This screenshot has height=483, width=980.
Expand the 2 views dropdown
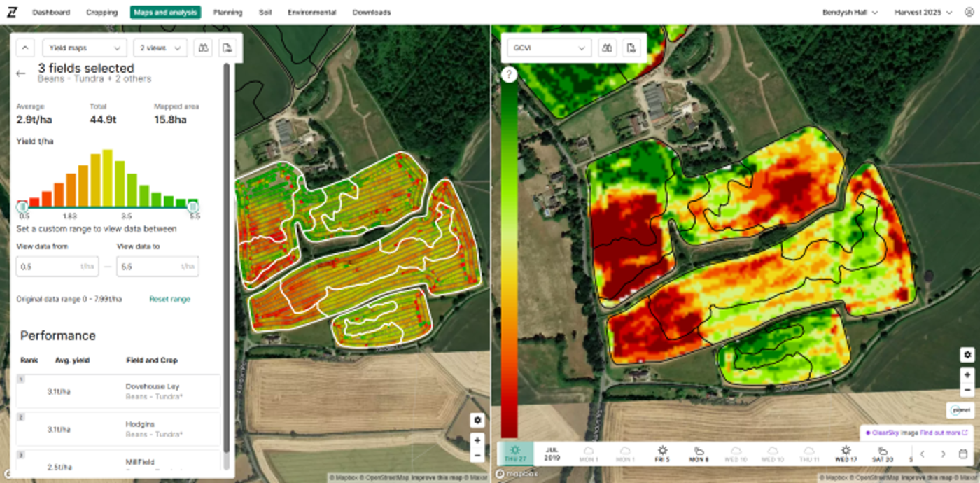160,48
